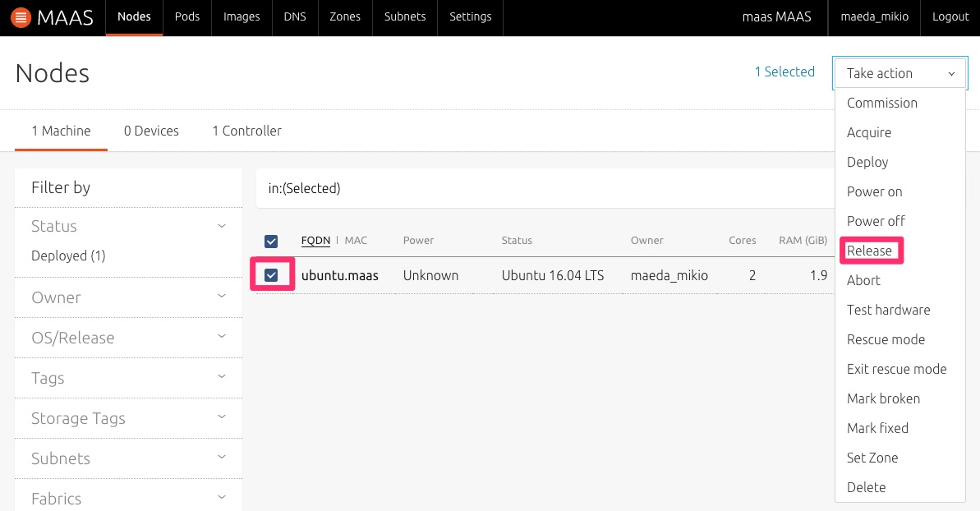This screenshot has height=511, width=980.
Task: Go to the Subnets navigation page
Action: click(x=405, y=16)
